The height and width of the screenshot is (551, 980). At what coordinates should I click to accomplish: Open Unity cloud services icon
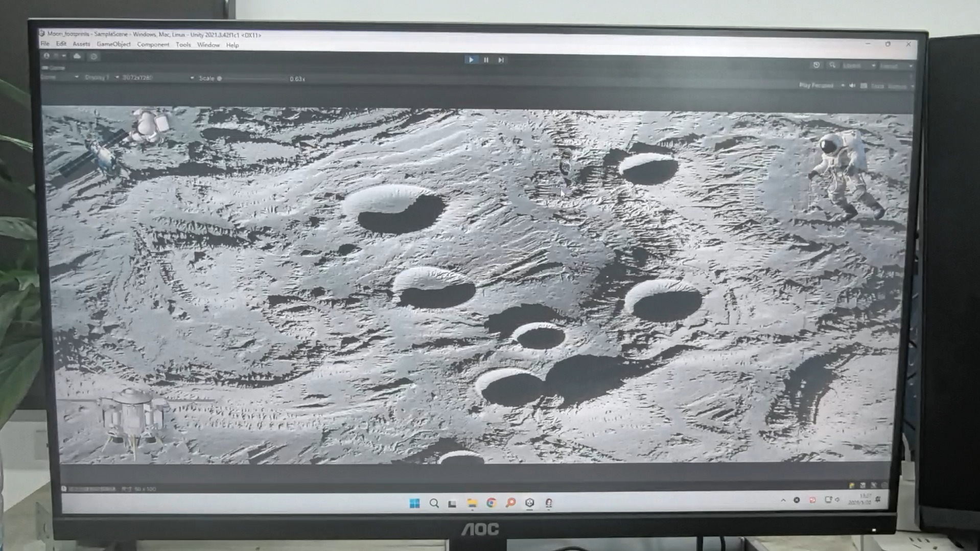(x=77, y=56)
